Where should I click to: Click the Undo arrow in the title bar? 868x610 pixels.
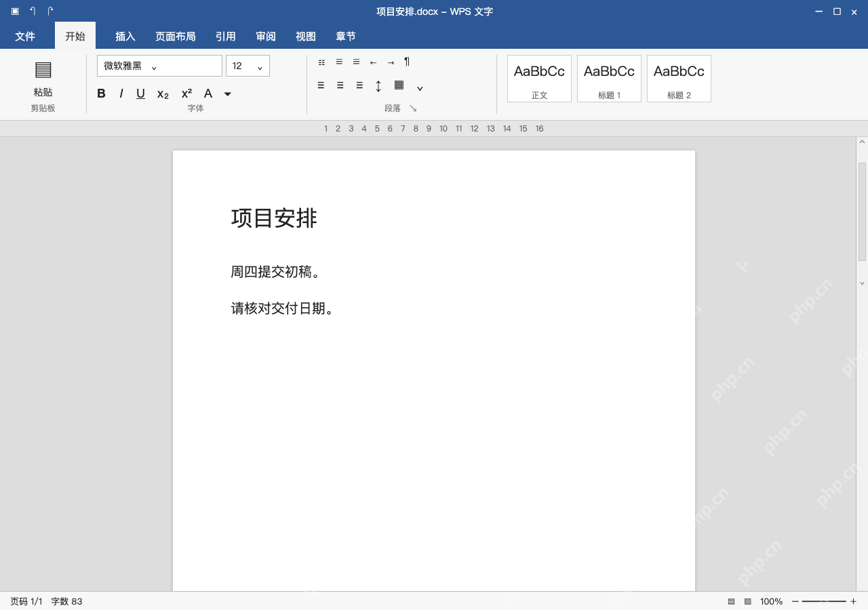tap(33, 12)
